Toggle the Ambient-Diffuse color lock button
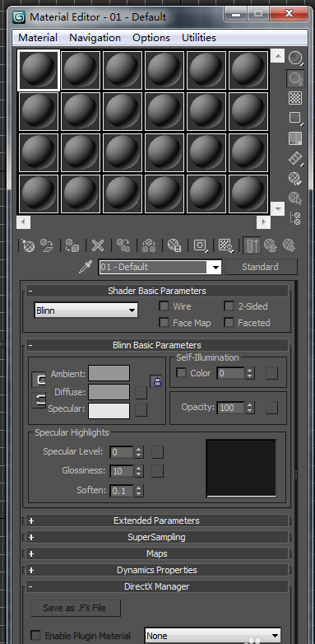The height and width of the screenshot is (644, 315). 39,380
